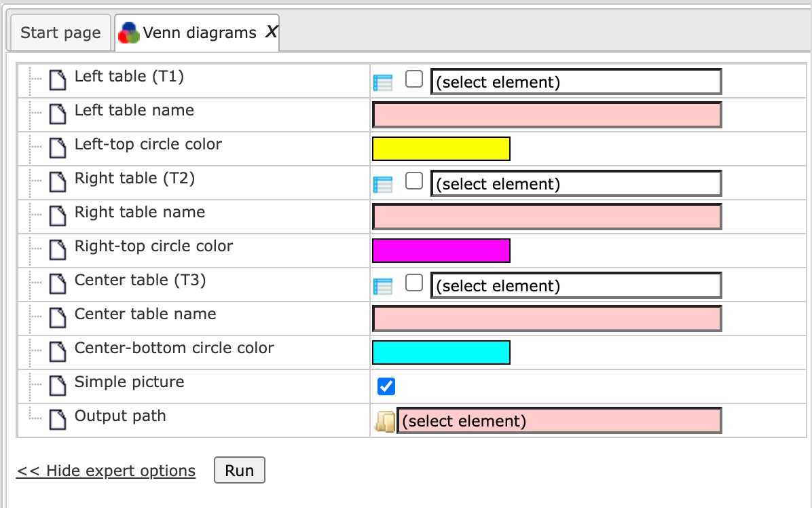Select the Simple picture label

pos(130,382)
